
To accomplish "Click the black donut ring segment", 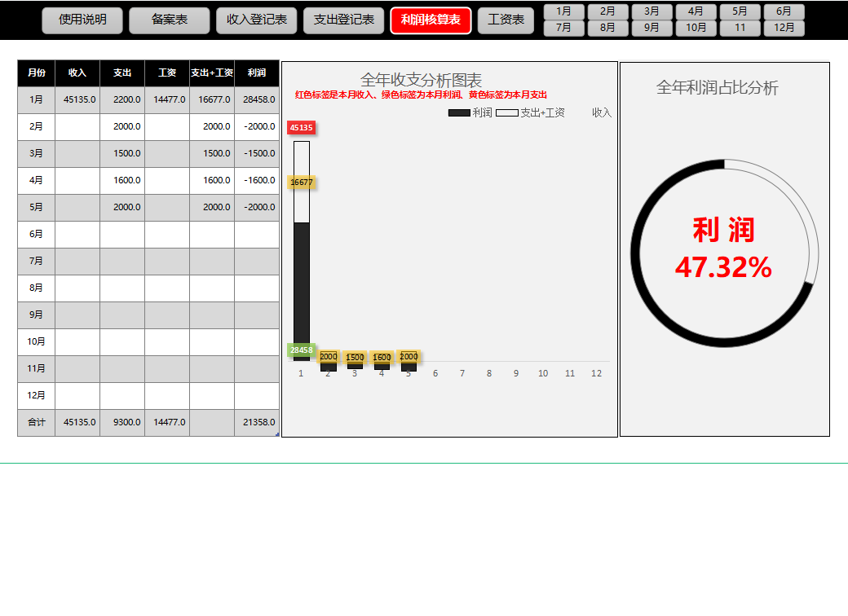I will pos(635,254).
